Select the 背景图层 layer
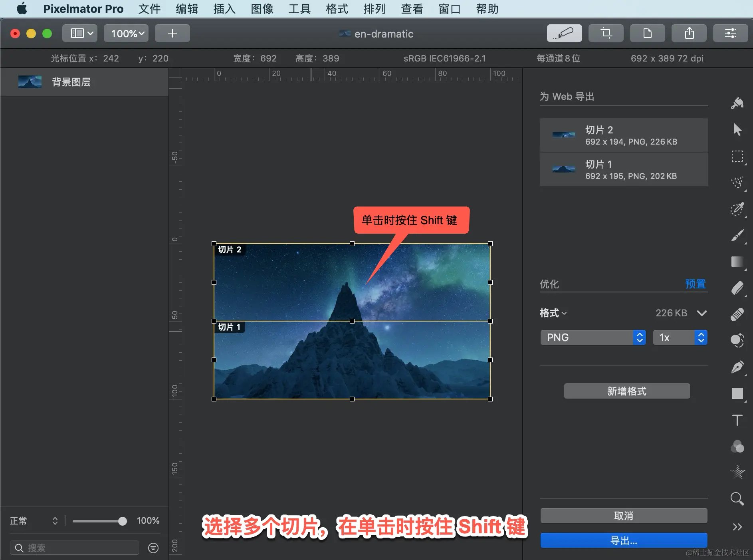753x560 pixels. (x=84, y=82)
